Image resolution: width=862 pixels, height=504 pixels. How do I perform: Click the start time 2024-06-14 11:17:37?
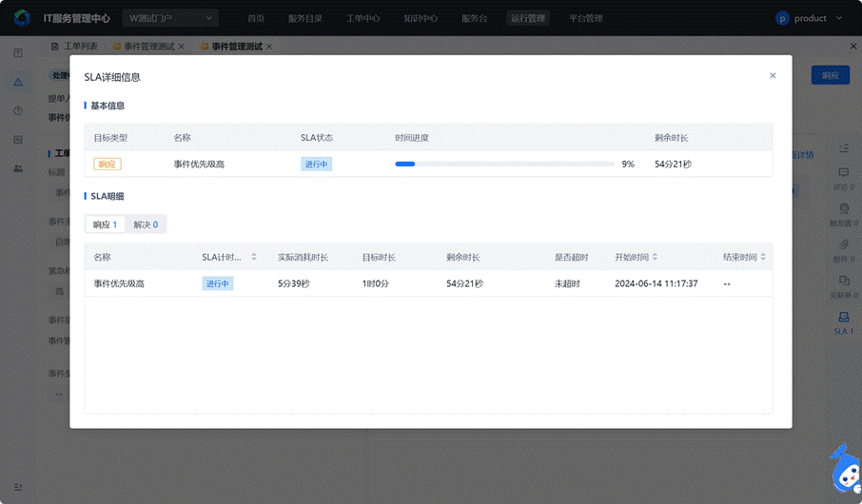click(656, 283)
